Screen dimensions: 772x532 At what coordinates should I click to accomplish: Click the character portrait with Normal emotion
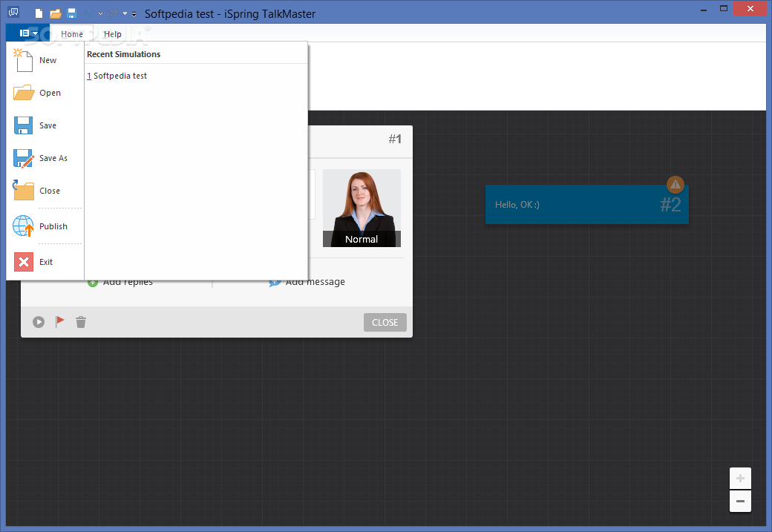coord(362,208)
